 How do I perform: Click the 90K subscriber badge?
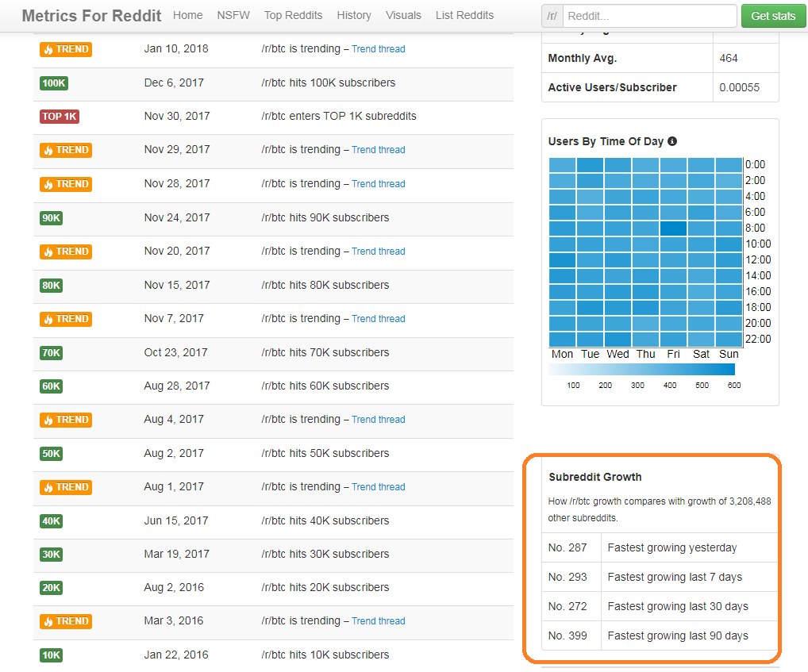click(x=51, y=218)
